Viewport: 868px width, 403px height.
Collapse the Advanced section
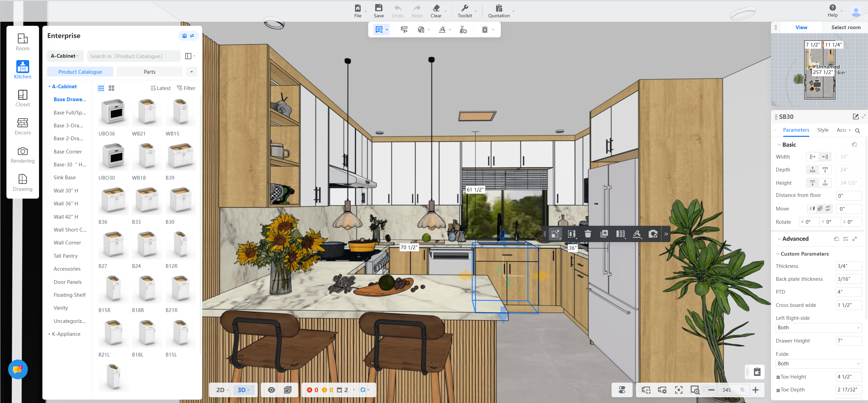pyautogui.click(x=779, y=239)
